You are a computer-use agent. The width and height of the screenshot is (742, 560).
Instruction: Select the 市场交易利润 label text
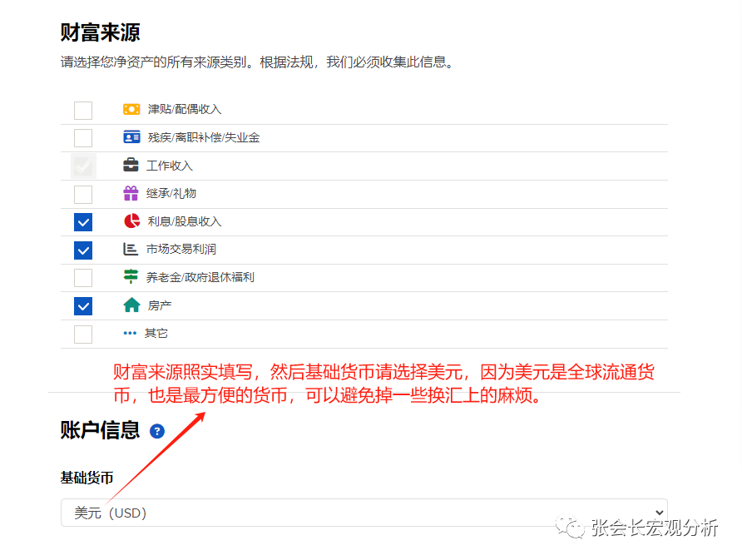(181, 250)
